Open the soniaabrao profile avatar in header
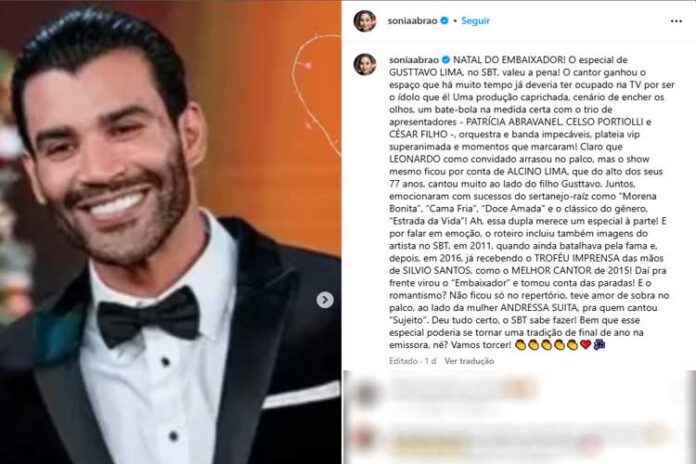 (x=364, y=21)
